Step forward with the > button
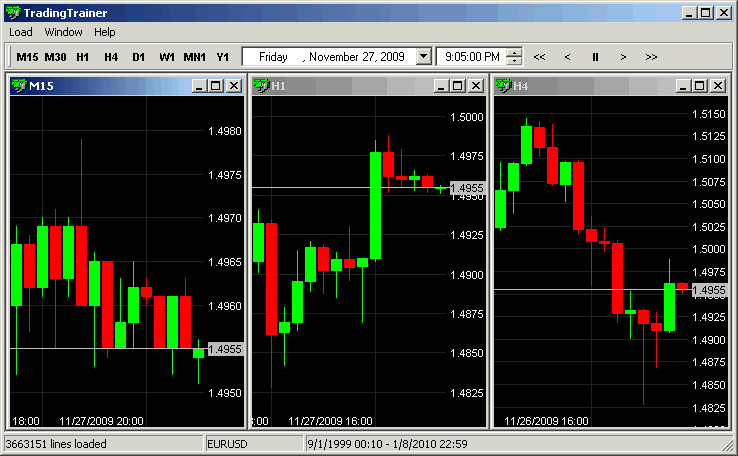The image size is (738, 456). click(623, 57)
